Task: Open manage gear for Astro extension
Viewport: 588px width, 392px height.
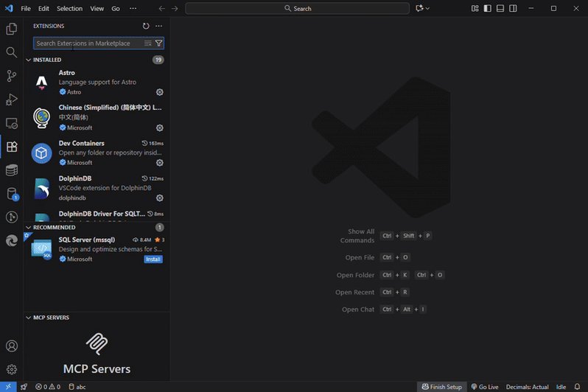Action: click(160, 92)
